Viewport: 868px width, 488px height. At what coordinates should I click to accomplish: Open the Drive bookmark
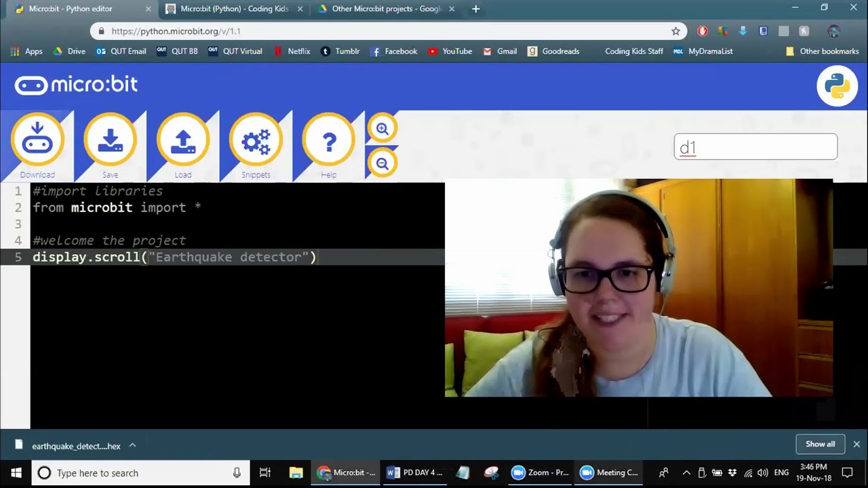[69, 51]
